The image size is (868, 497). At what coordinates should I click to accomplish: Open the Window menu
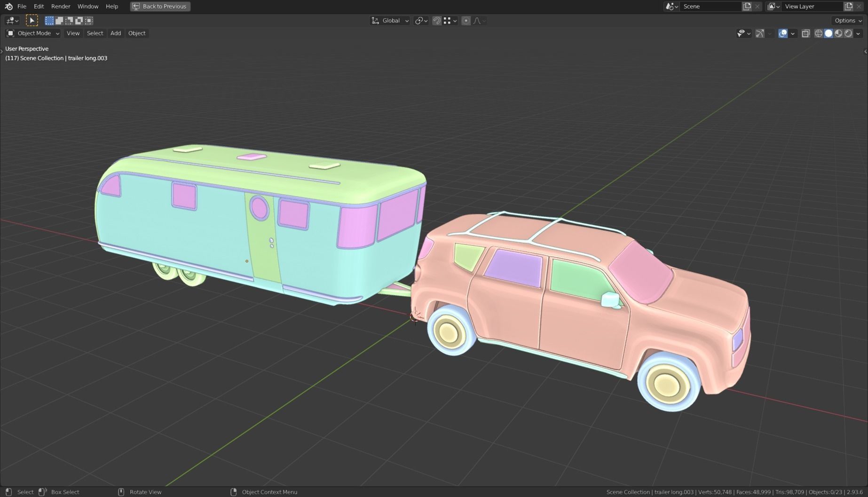pyautogui.click(x=88, y=6)
